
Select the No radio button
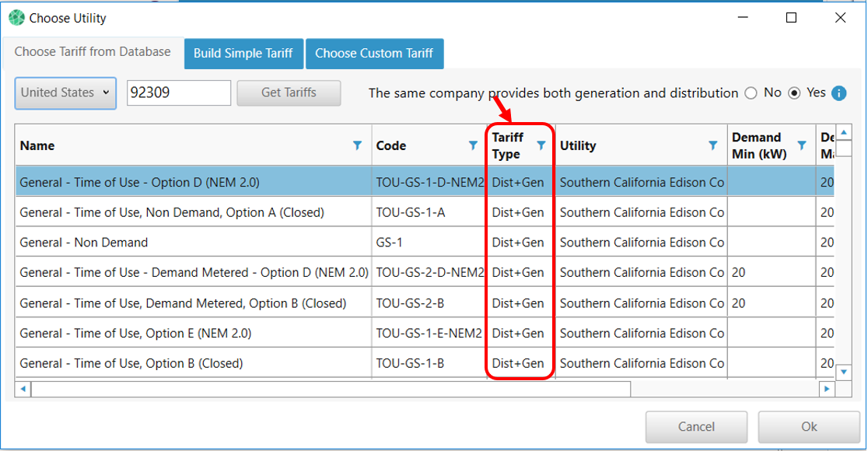[x=751, y=93]
